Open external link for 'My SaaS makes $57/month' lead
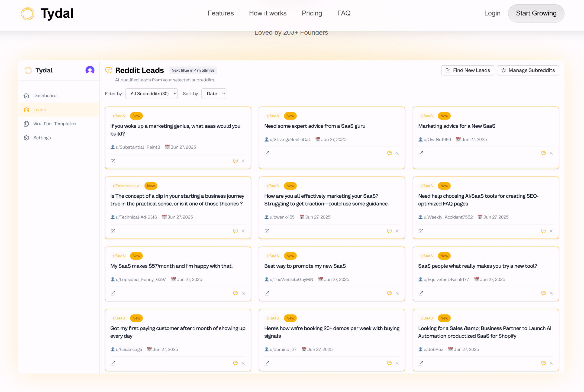Image resolution: width=584 pixels, height=392 pixels. (113, 293)
